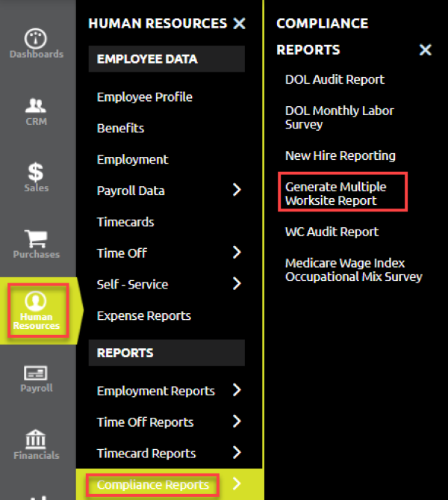Image resolution: width=448 pixels, height=500 pixels.
Task: Open Employee Profile menu item
Action: click(145, 97)
